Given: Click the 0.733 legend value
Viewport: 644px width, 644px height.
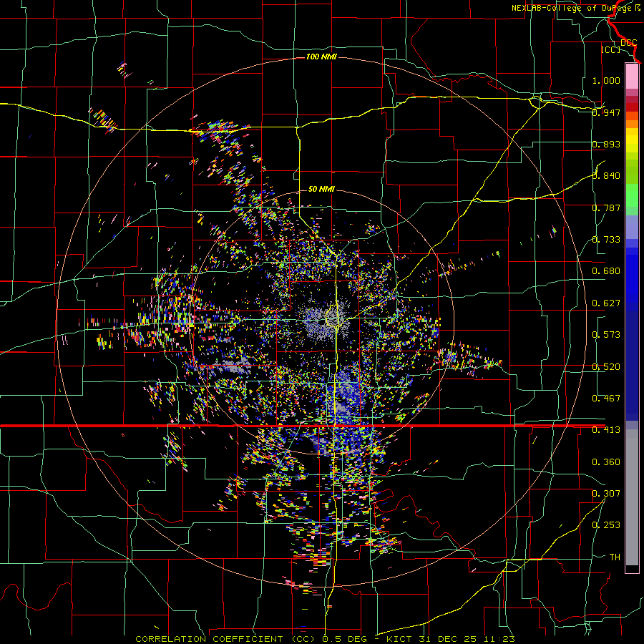Looking at the screenshot, I should 606,240.
